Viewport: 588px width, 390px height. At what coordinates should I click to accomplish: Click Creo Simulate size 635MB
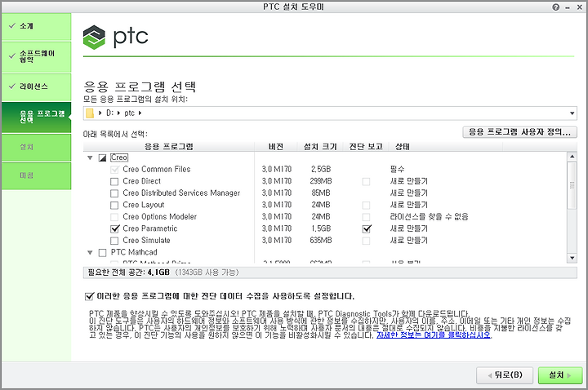pos(321,241)
